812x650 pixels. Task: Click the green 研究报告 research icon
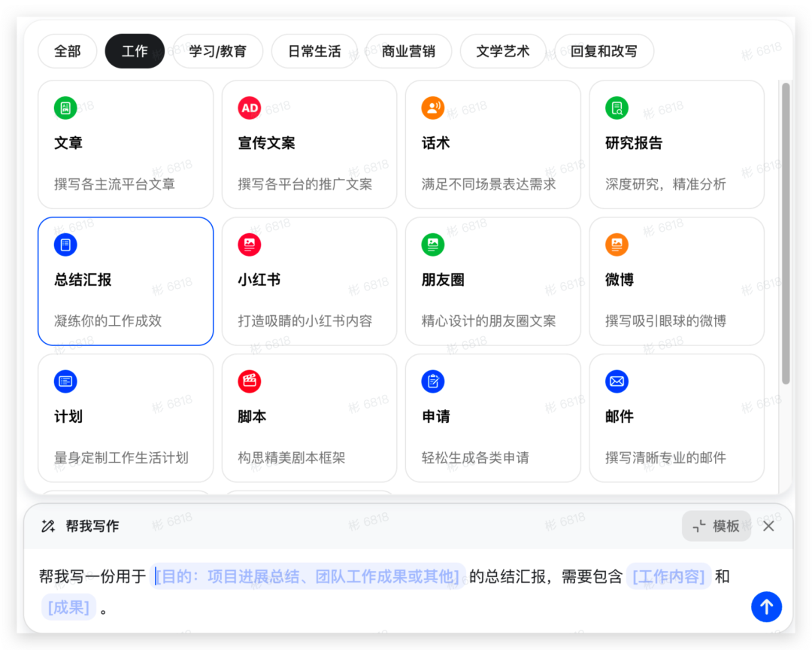coord(616,108)
